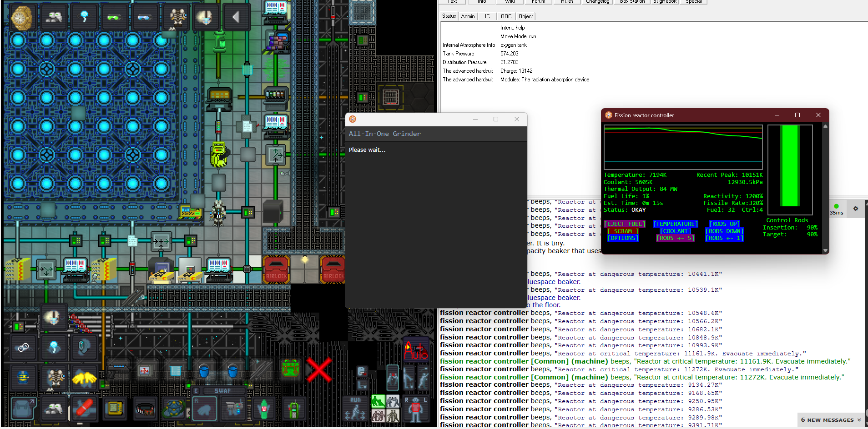The width and height of the screenshot is (868, 429).
Task: Open the Object tab
Action: pyautogui.click(x=525, y=16)
